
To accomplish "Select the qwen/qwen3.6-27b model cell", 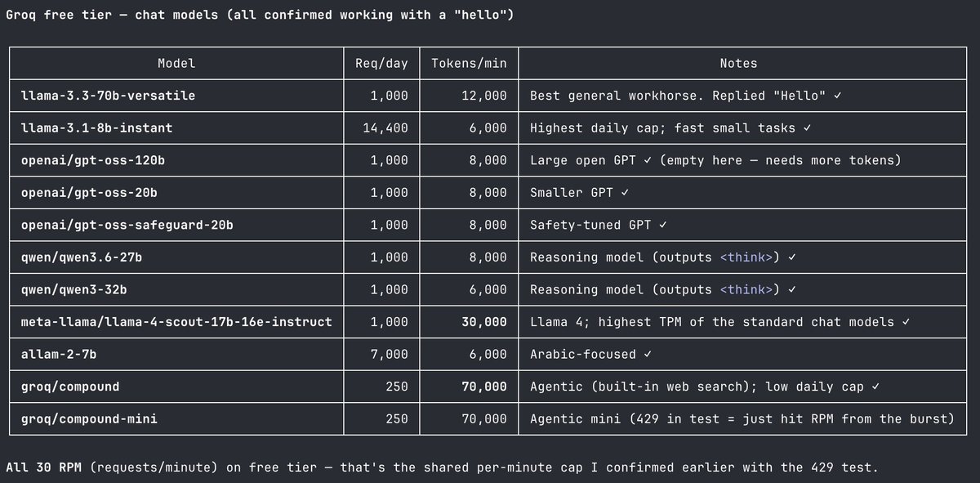I will tap(86, 257).
